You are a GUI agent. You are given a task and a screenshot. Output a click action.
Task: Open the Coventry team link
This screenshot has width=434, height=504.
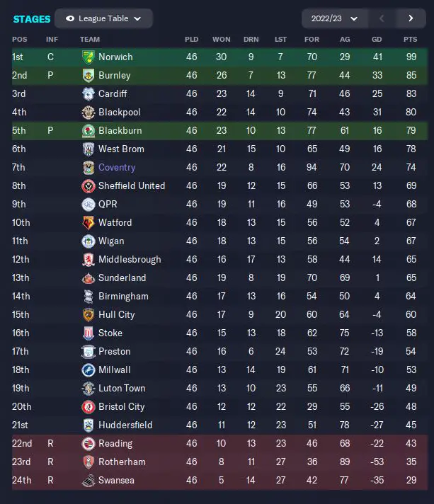(x=117, y=168)
